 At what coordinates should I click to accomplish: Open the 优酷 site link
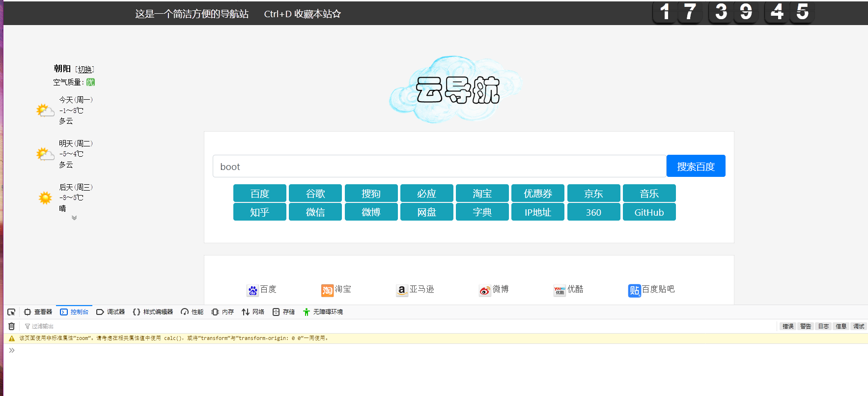(x=575, y=289)
